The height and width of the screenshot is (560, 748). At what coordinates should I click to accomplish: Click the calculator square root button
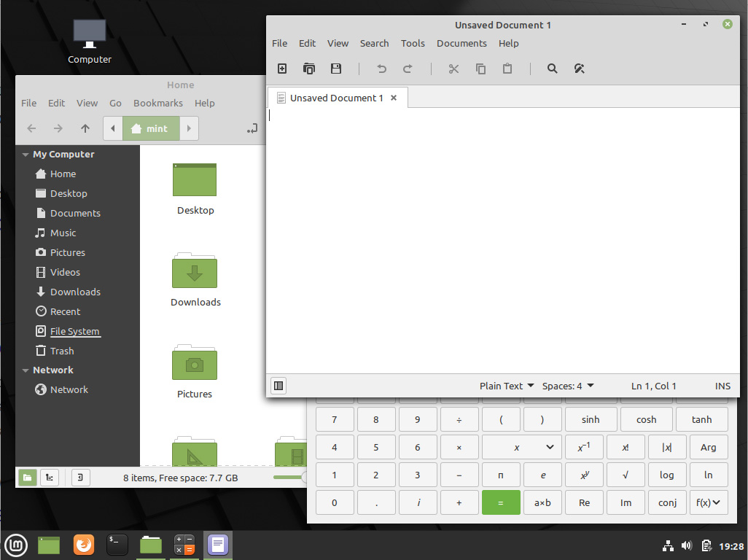[x=626, y=475]
